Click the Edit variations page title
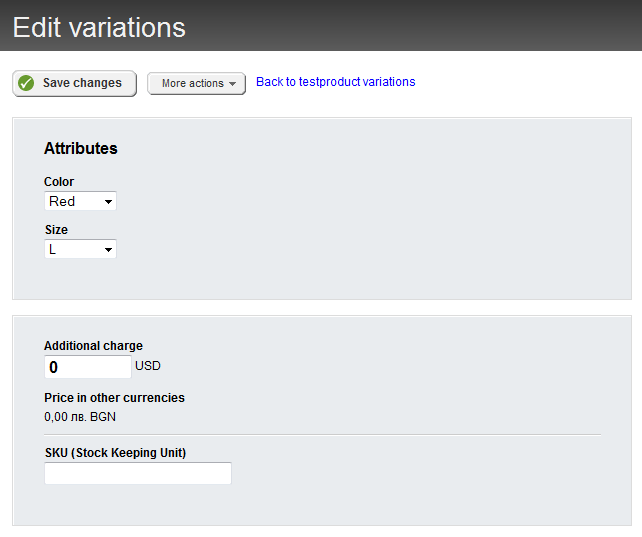642x537 pixels. pyautogui.click(x=99, y=27)
